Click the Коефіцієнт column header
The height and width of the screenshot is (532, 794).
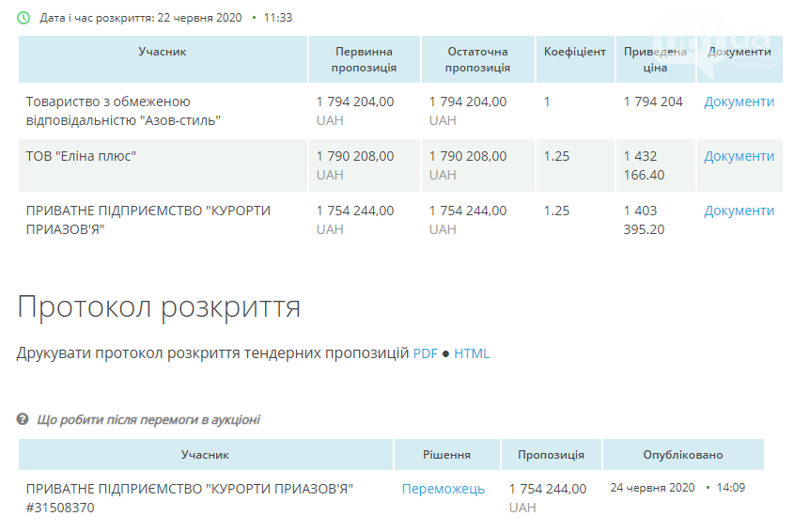tap(575, 59)
